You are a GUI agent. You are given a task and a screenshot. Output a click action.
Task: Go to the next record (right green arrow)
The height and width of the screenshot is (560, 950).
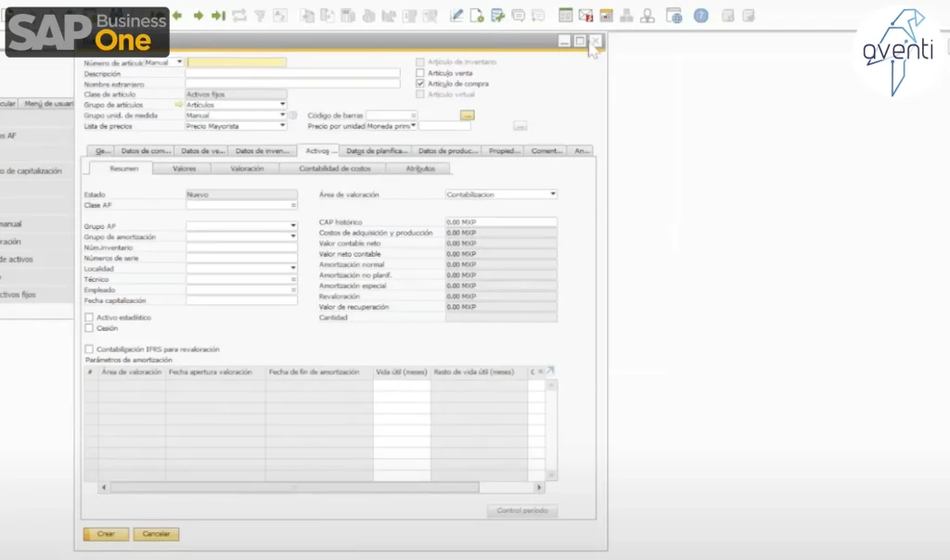199,15
